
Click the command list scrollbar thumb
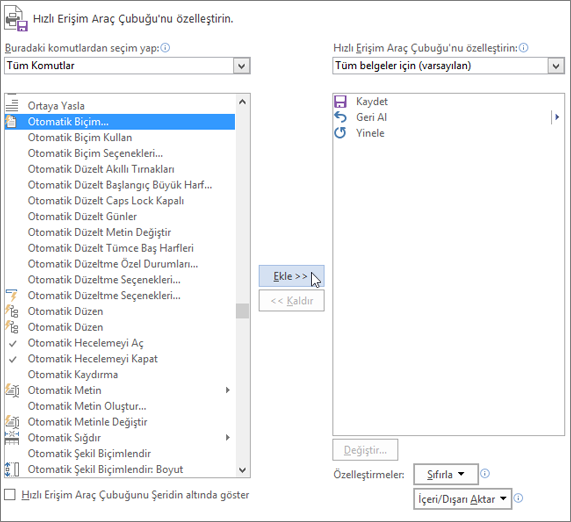click(243, 311)
